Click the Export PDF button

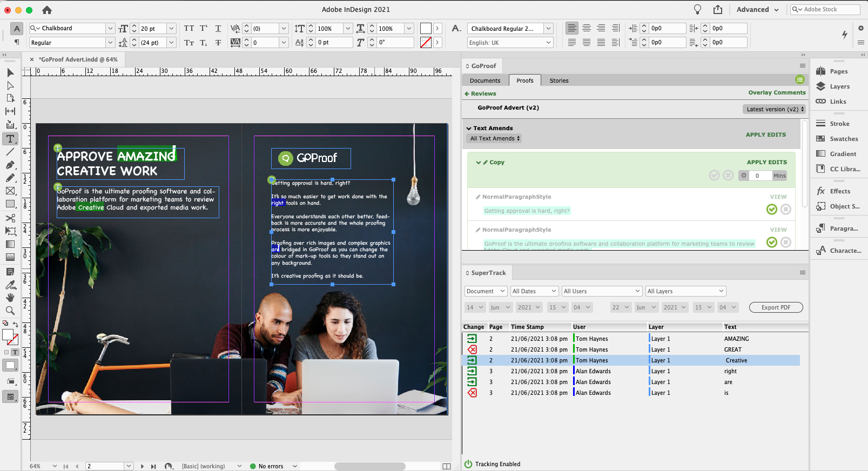click(x=776, y=307)
